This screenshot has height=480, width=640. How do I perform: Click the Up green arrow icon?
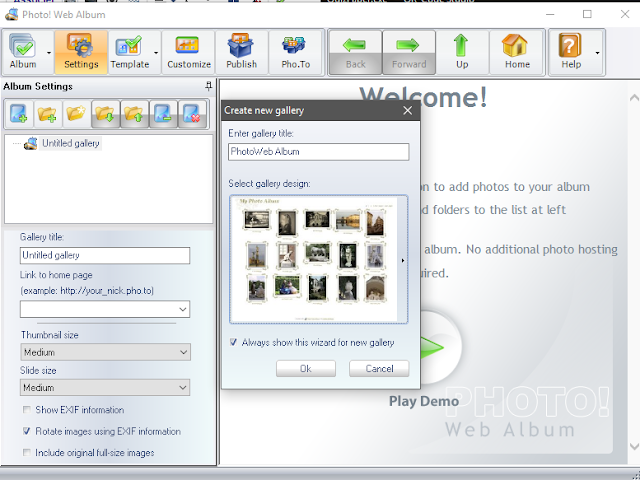pos(462,52)
